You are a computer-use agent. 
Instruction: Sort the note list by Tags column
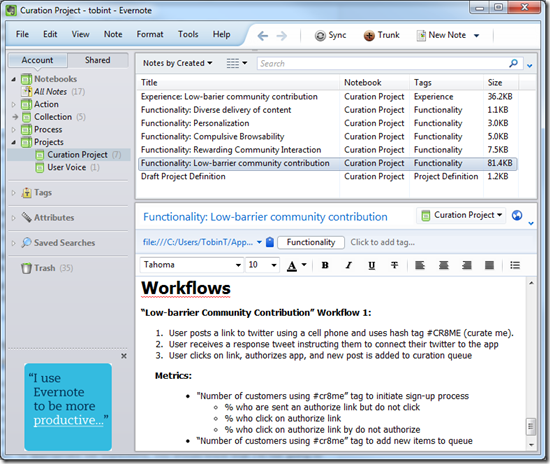click(447, 82)
